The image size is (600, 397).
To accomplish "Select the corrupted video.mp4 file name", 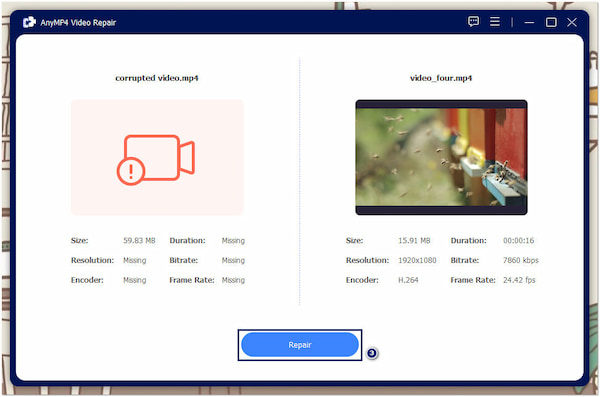I will (157, 78).
